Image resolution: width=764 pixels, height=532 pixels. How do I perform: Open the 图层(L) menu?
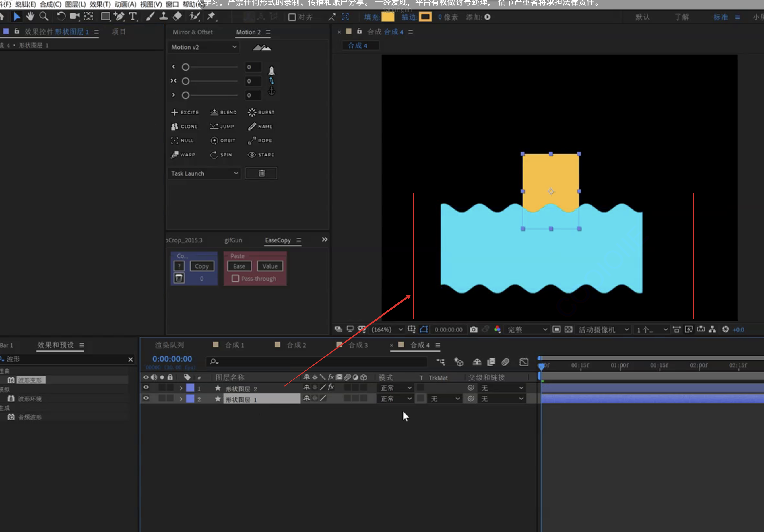75,4
